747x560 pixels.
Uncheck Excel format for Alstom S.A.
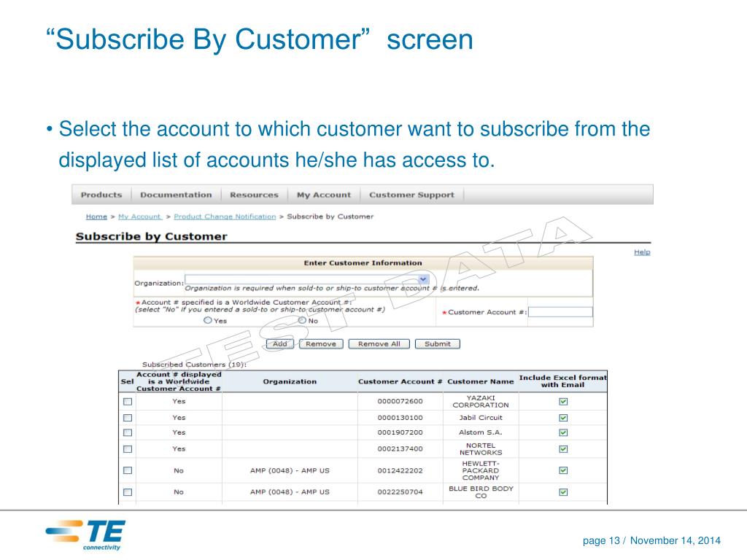click(563, 432)
